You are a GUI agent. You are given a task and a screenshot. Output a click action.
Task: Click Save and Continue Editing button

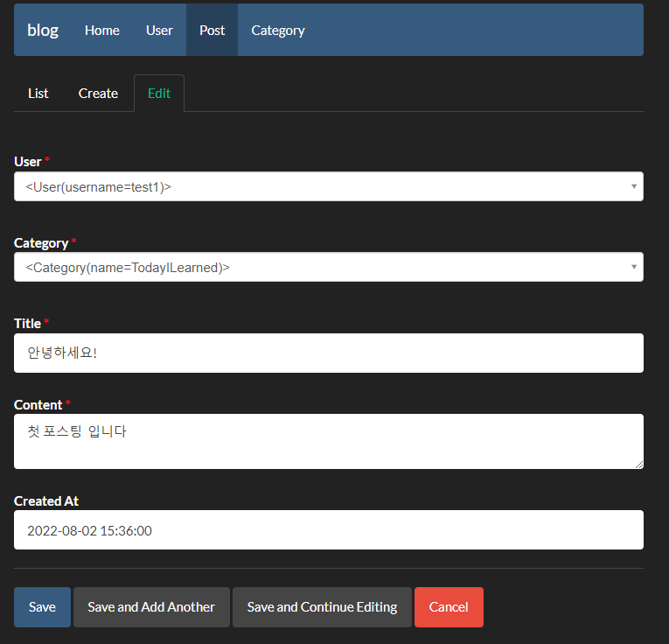pyautogui.click(x=322, y=607)
